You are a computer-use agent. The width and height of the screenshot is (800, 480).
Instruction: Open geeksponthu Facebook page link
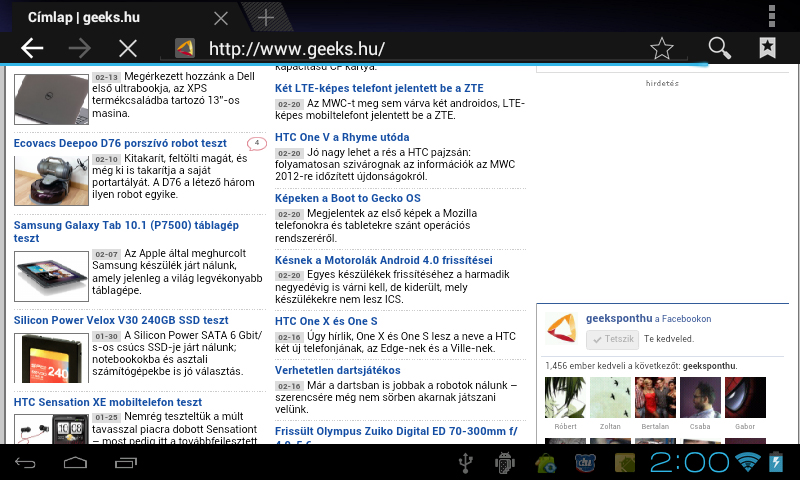click(619, 318)
